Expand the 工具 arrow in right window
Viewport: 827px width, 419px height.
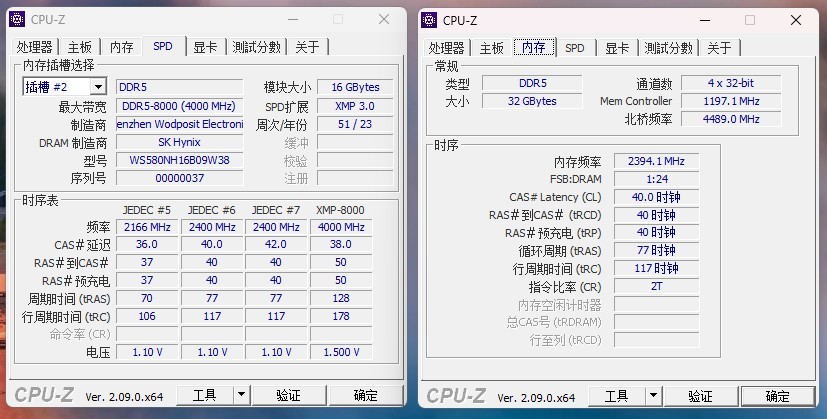653,396
